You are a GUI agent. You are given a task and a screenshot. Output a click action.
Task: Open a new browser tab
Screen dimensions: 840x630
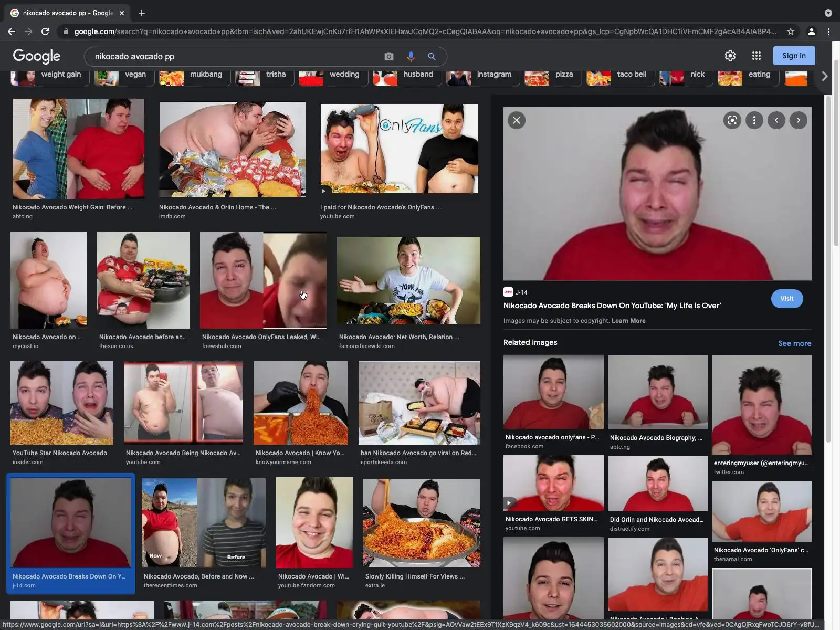click(x=142, y=13)
